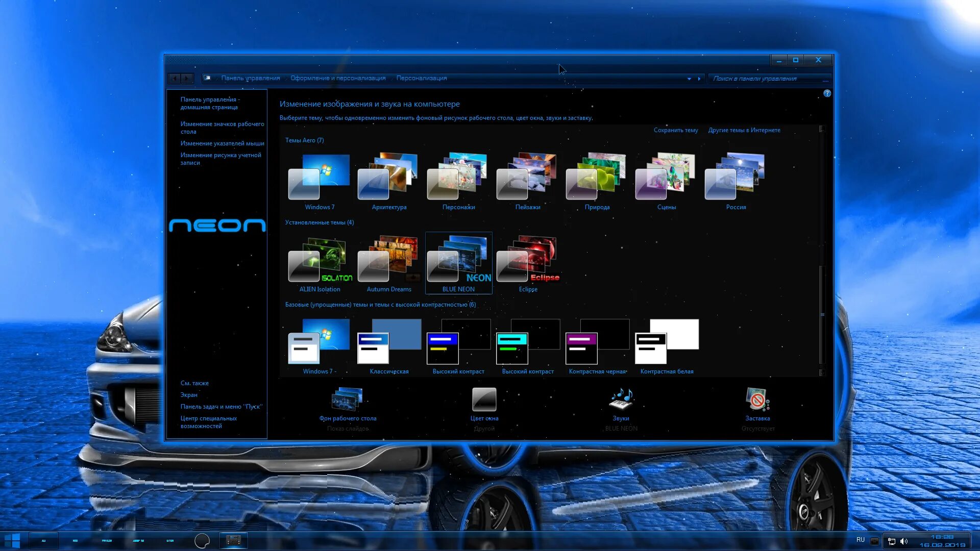Open the volume speaker tray icon
Screen dimensions: 980x551
[x=904, y=541]
